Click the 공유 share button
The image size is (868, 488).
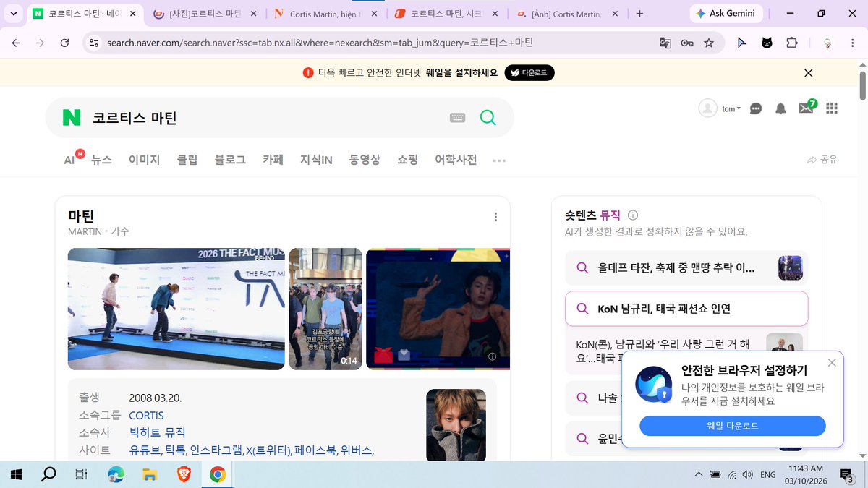pyautogui.click(x=822, y=160)
